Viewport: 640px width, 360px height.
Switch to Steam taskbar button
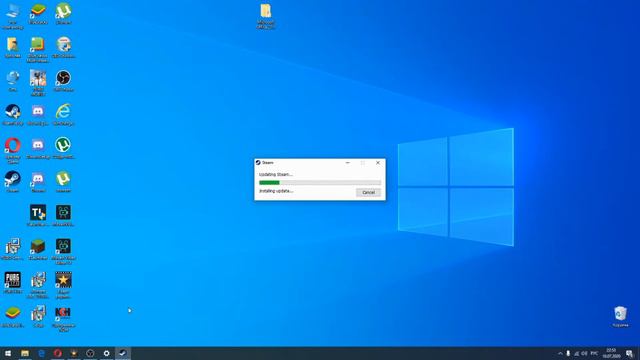[x=123, y=353]
